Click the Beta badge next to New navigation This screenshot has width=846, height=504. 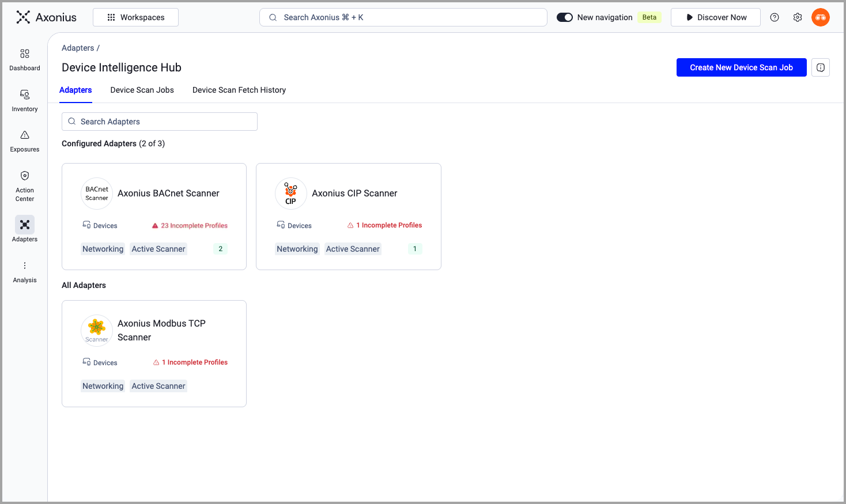[649, 17]
